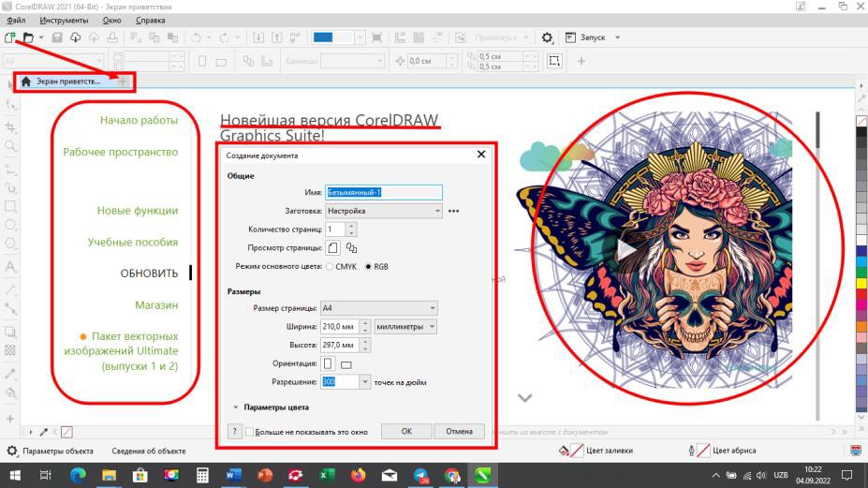Open Excel from taskbar
This screenshot has width=868, height=488.
[x=327, y=475]
